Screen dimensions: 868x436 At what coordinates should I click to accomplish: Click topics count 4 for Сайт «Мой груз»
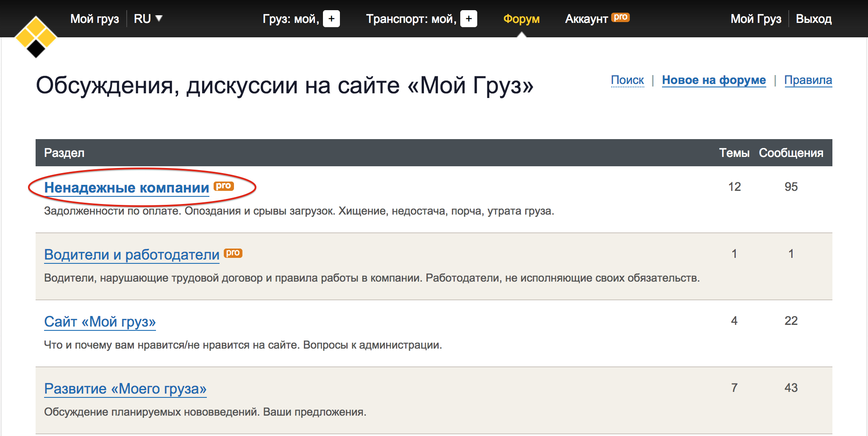(x=734, y=321)
